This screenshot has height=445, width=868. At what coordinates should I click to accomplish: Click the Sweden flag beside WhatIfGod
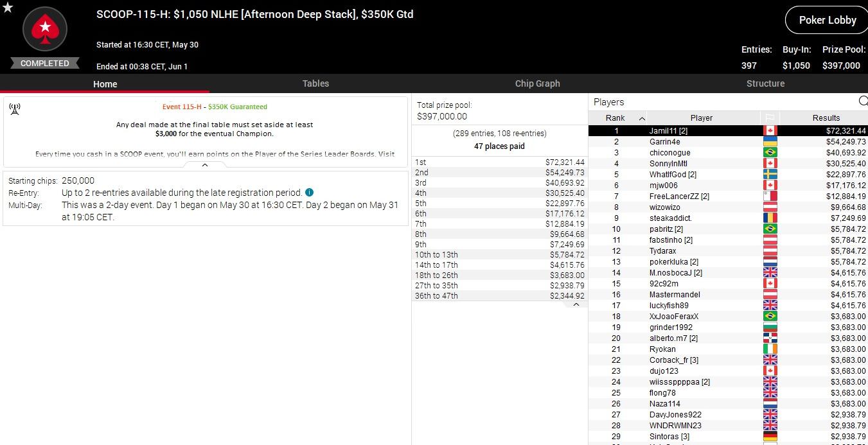(x=769, y=175)
